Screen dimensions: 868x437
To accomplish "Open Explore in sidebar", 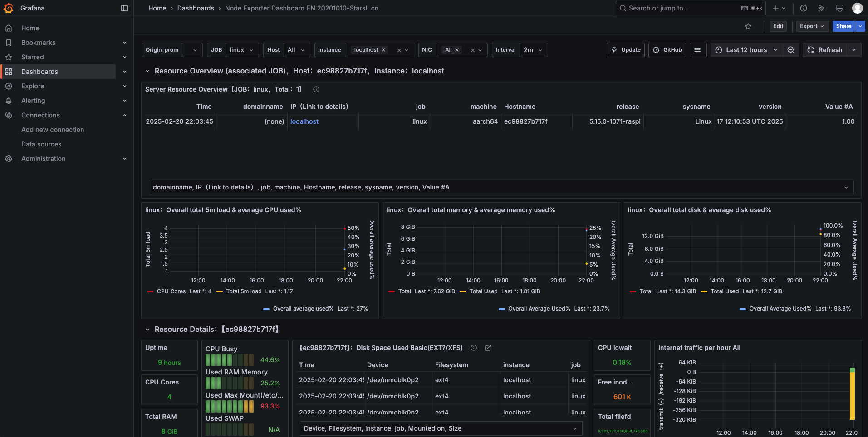I will tap(33, 86).
